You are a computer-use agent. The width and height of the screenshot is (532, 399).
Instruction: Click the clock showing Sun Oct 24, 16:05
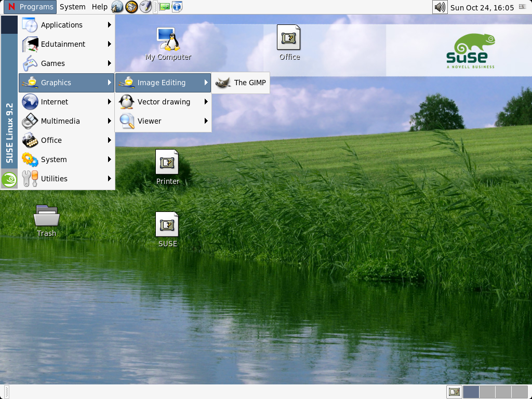pyautogui.click(x=482, y=7)
